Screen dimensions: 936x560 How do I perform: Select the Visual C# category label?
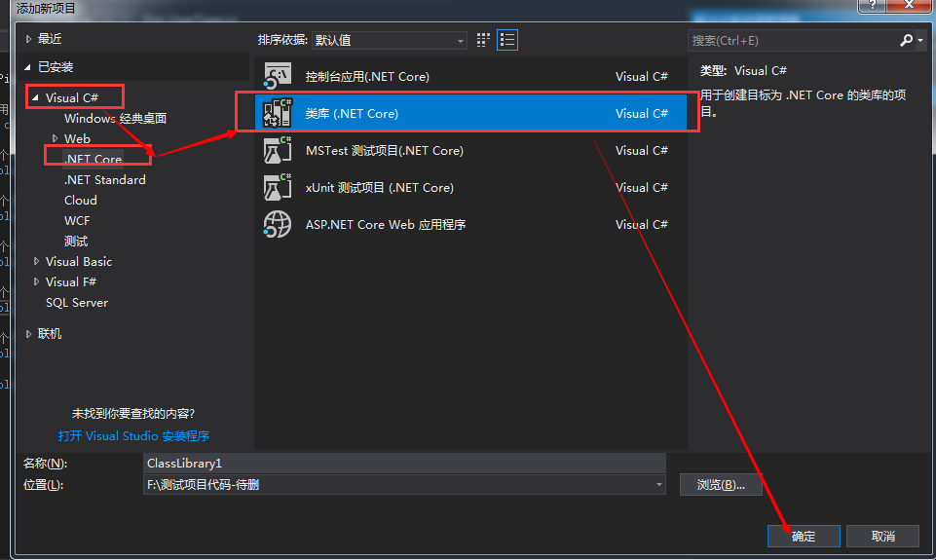pyautogui.click(x=72, y=97)
